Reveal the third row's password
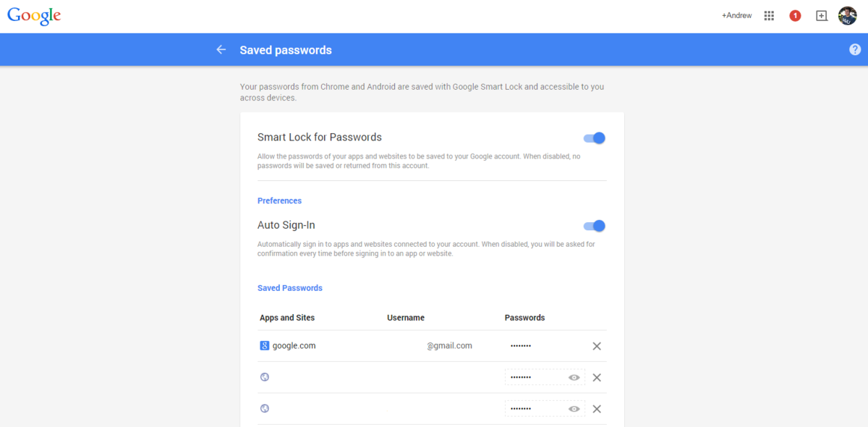 pyautogui.click(x=574, y=409)
